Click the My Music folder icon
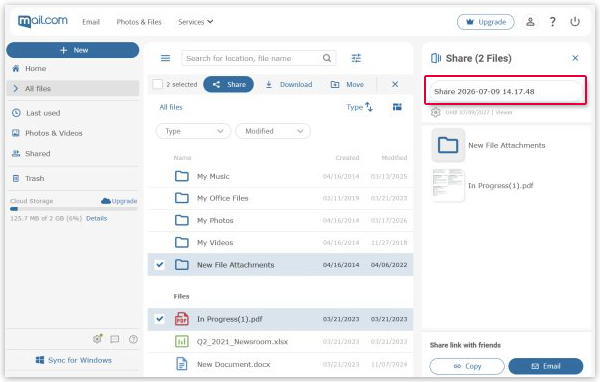This screenshot has width=600, height=382. (181, 176)
